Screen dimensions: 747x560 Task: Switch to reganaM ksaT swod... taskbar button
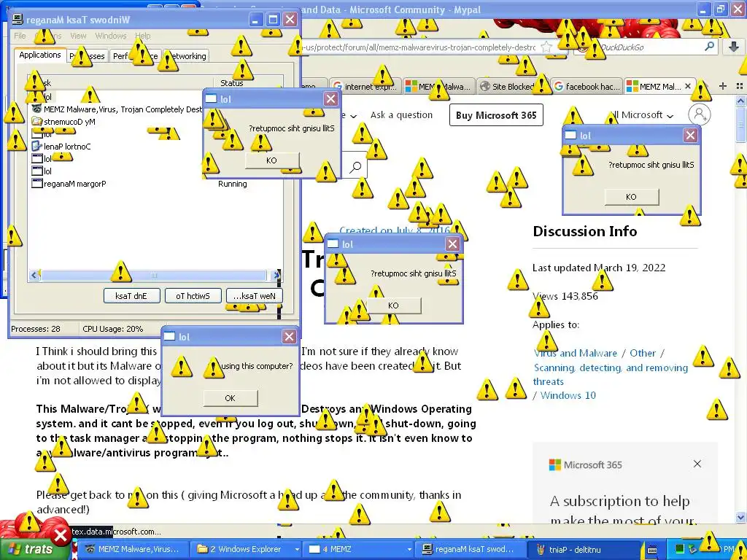pyautogui.click(x=471, y=549)
